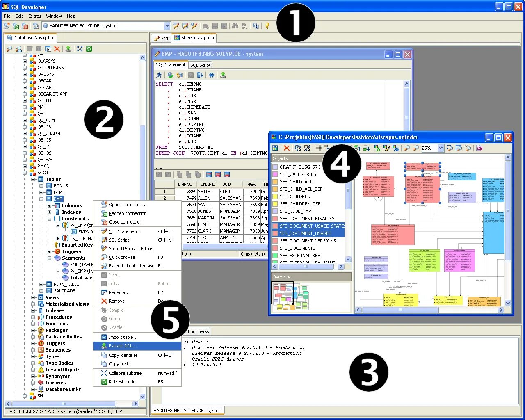Click the Commit icon in the EMP SQL toolbar

pos(170,75)
